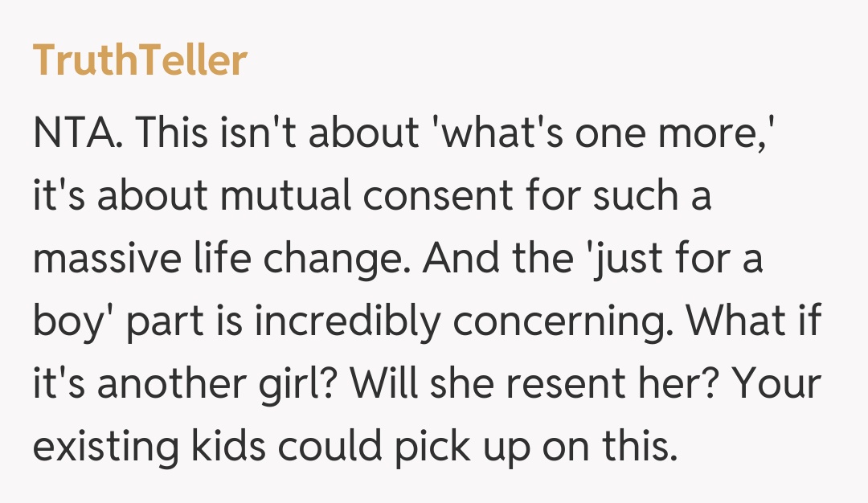Click the 'NTA.' verdict at comment start

(78, 132)
